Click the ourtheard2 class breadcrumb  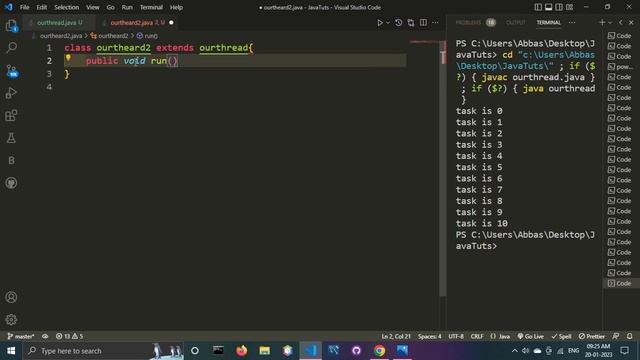click(x=113, y=36)
